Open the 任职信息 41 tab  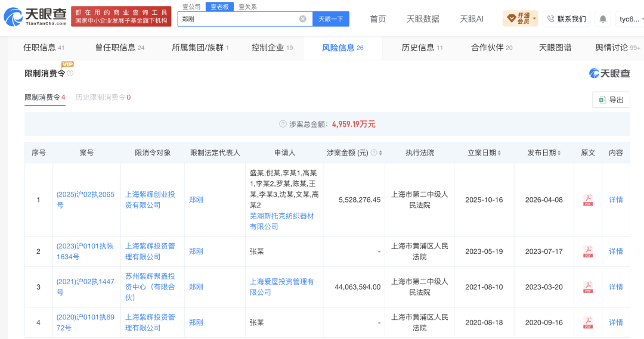point(44,48)
